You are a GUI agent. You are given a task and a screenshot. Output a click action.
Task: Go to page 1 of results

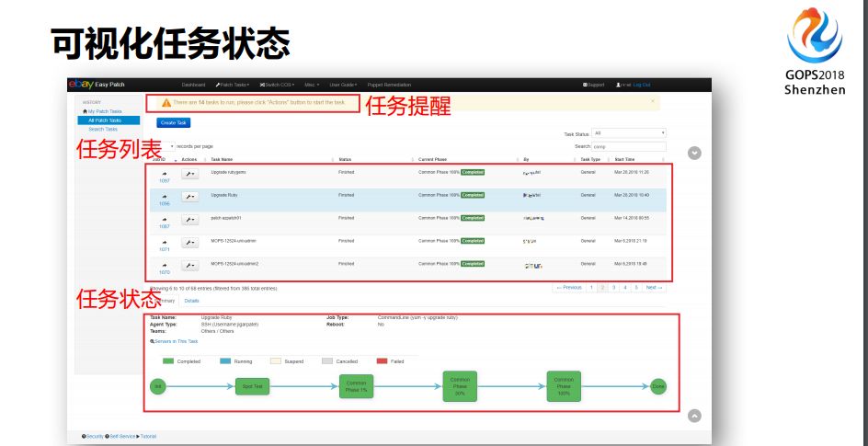(591, 288)
